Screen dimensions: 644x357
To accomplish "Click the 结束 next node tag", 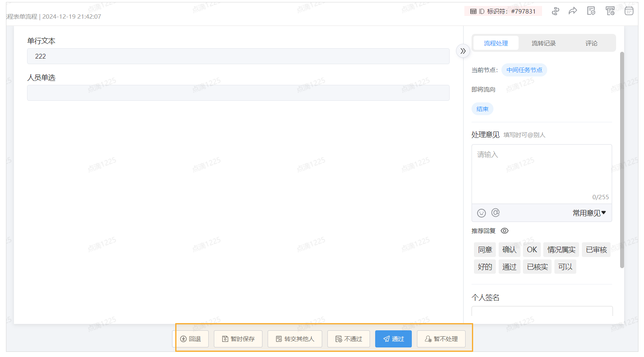I will [x=482, y=109].
